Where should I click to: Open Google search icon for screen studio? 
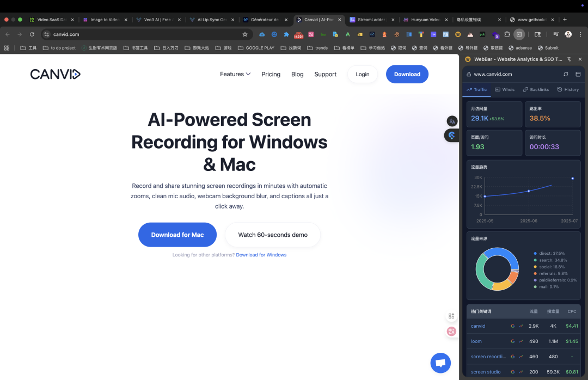[x=513, y=372]
